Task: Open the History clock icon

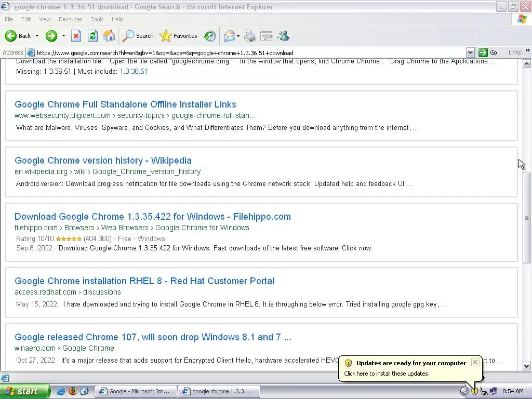Action: tap(210, 36)
